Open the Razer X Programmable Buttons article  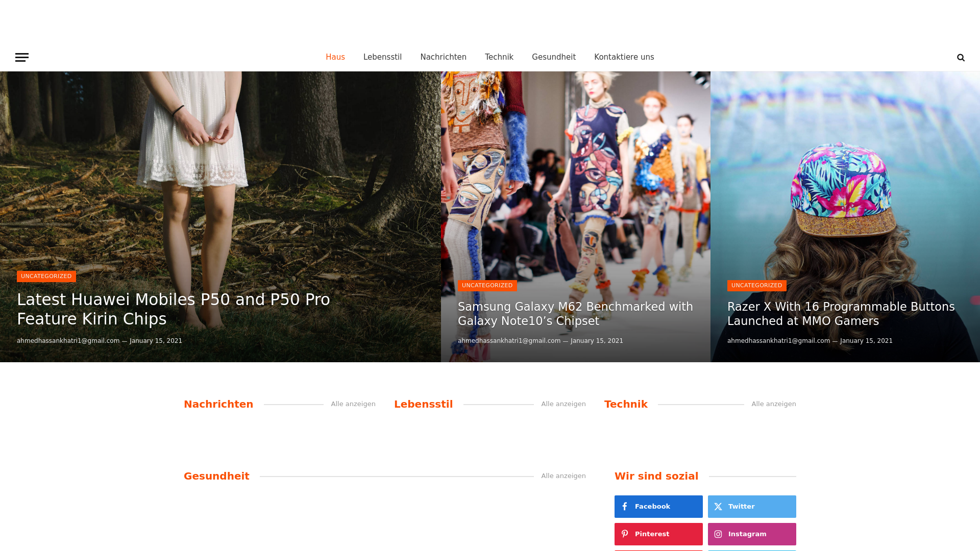[x=841, y=314]
